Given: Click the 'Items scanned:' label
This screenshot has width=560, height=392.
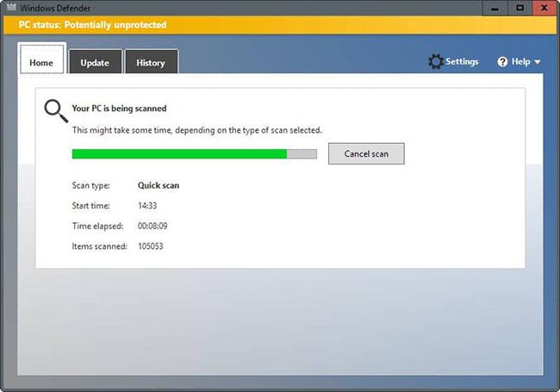Looking at the screenshot, I should click(100, 246).
